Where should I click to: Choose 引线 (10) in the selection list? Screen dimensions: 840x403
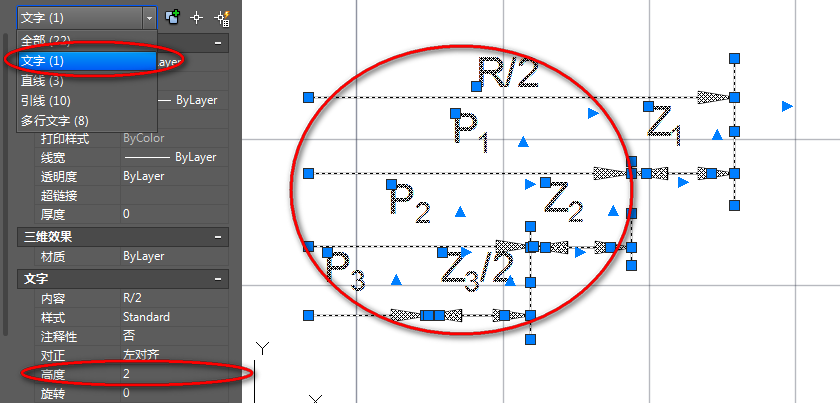(87, 101)
